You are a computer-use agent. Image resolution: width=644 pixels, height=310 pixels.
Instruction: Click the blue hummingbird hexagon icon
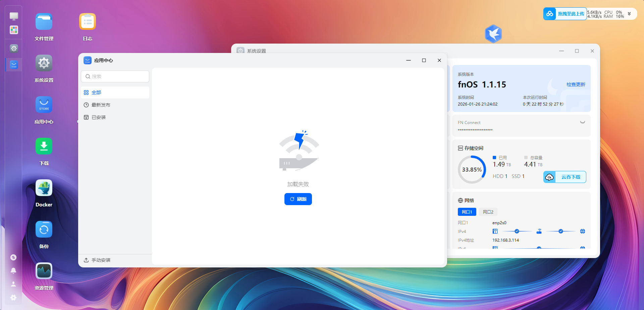point(493,34)
